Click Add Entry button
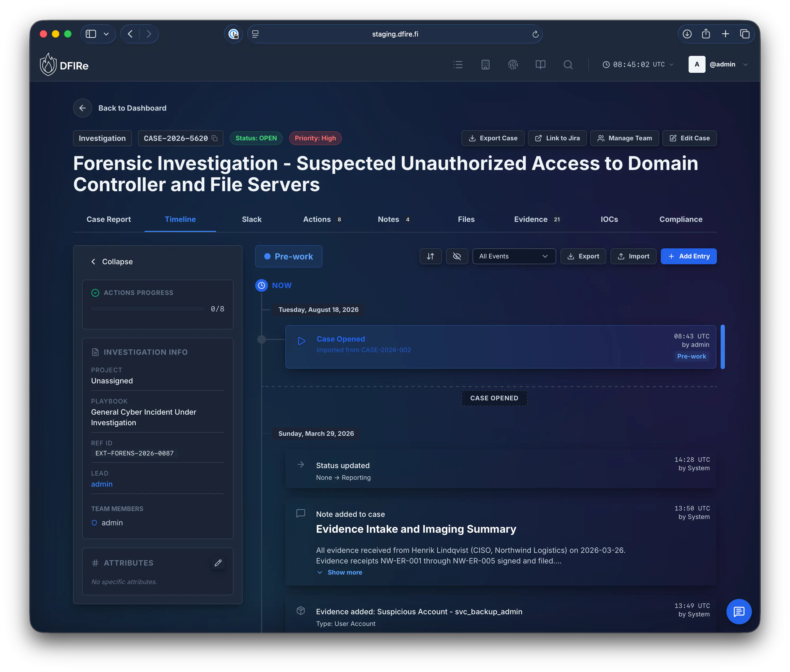790x672 pixels. pos(689,256)
